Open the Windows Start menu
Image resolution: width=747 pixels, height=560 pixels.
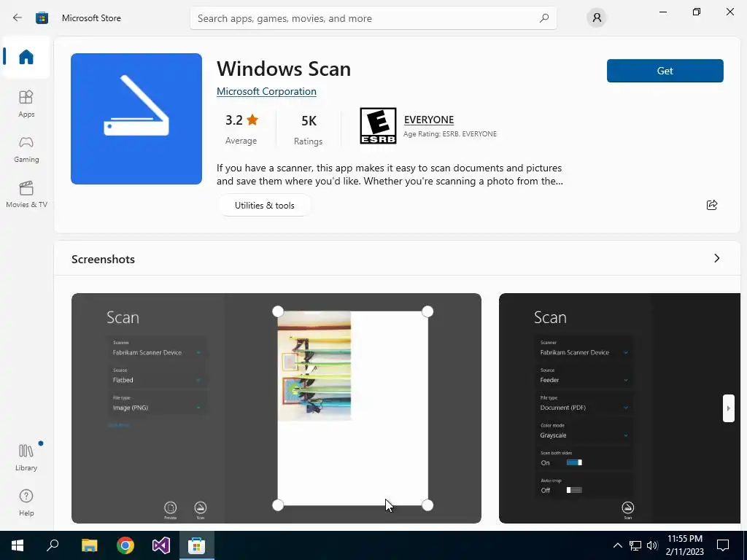18,545
